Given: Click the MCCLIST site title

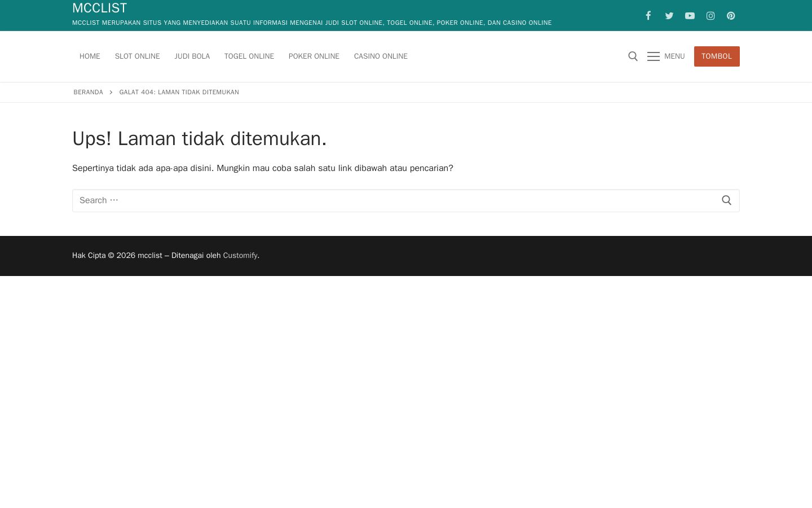Looking at the screenshot, I should click(x=100, y=8).
